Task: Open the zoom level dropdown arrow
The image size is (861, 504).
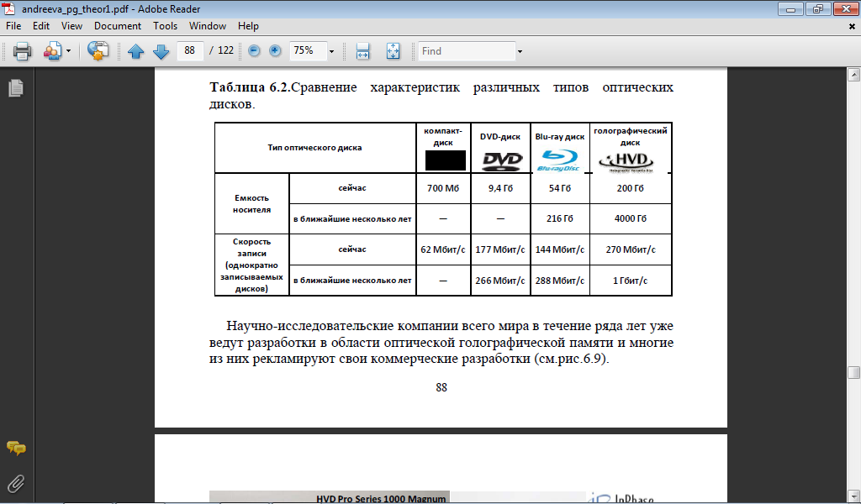Action: coord(331,51)
